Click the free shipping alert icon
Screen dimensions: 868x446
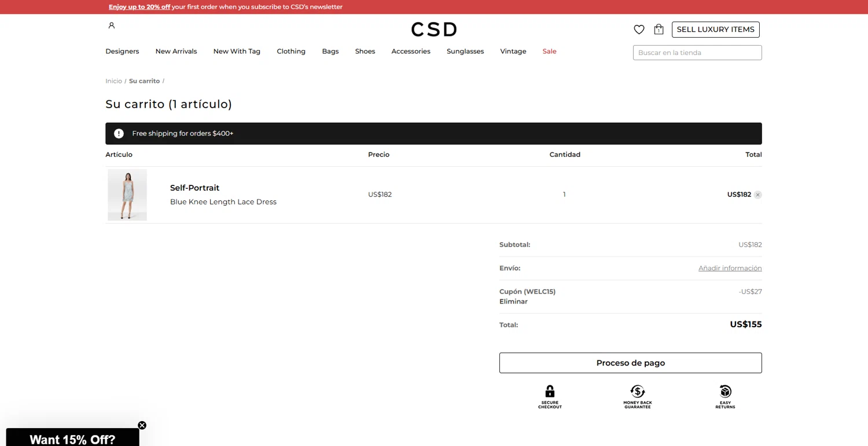[119, 134]
